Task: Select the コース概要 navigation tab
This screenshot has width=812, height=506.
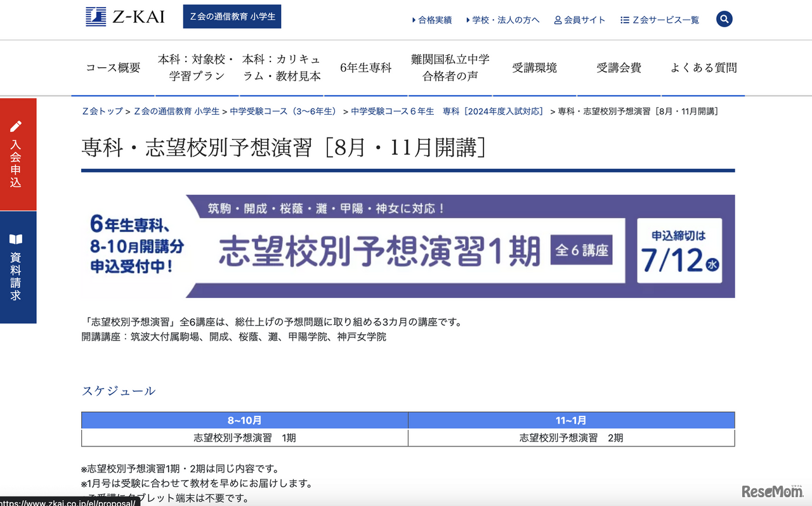Action: [x=112, y=67]
